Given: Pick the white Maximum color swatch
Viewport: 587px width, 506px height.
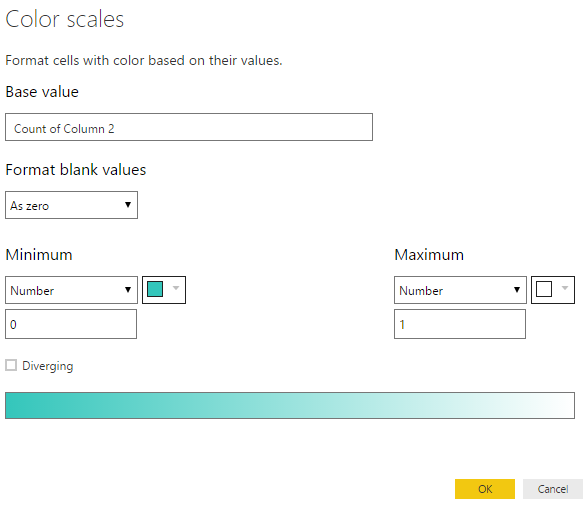Looking at the screenshot, I should coord(544,289).
